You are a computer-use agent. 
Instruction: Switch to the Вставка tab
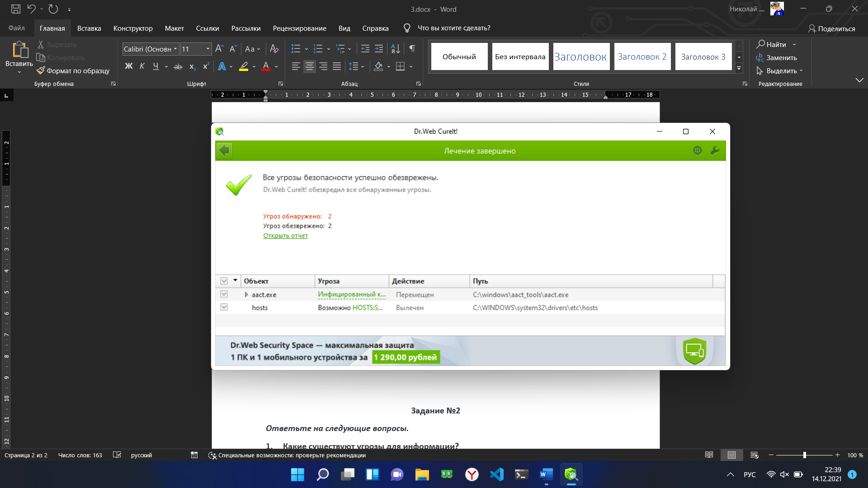pos(89,28)
